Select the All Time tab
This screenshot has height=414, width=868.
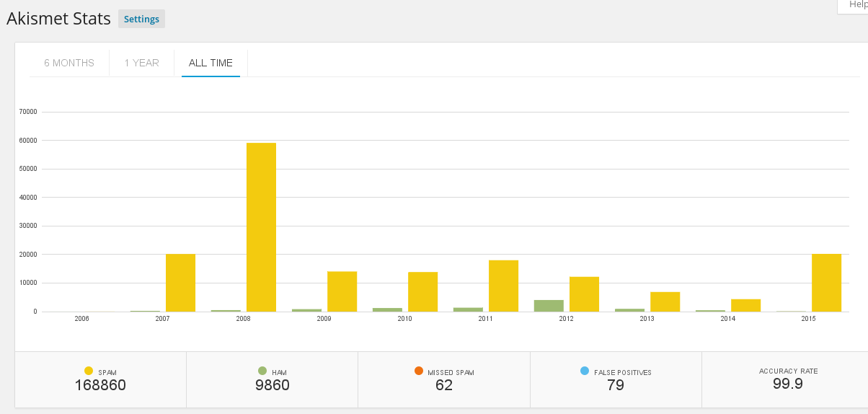tap(211, 63)
